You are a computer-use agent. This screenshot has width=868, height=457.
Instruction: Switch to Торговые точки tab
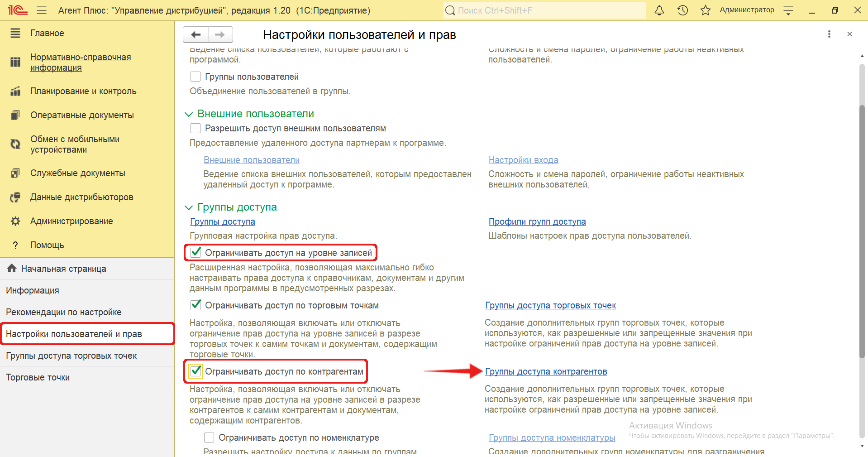tap(38, 377)
